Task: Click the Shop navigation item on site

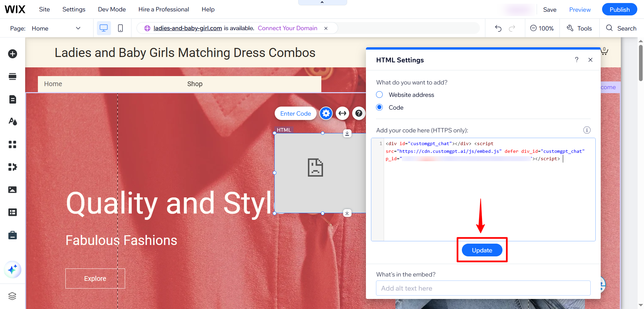Action: (195, 84)
